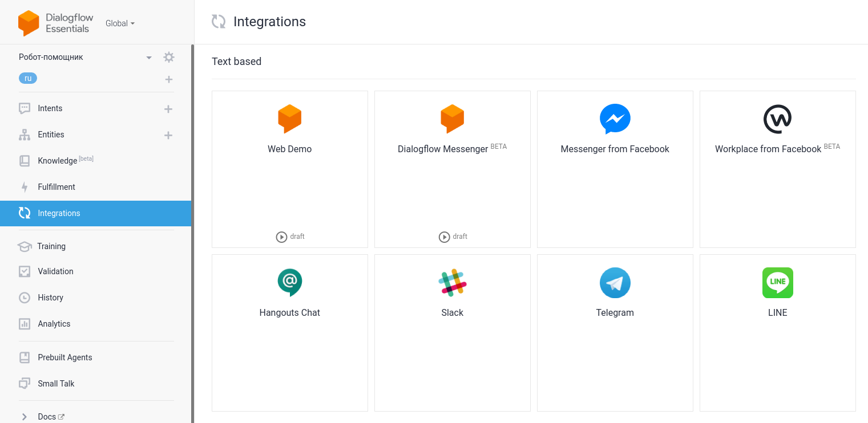Viewport: 868px width, 423px height.
Task: Click the Hangouts Chat card title
Action: (x=290, y=312)
